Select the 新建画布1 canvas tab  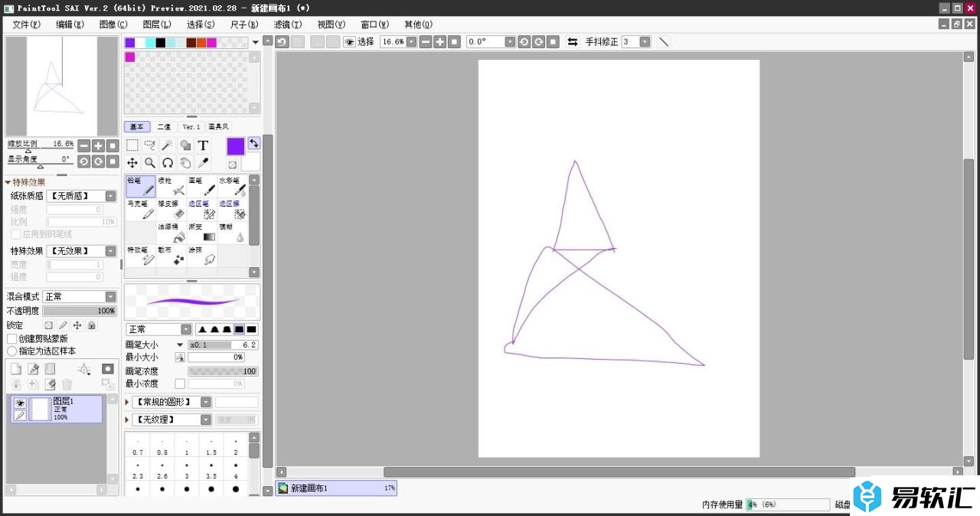point(336,488)
